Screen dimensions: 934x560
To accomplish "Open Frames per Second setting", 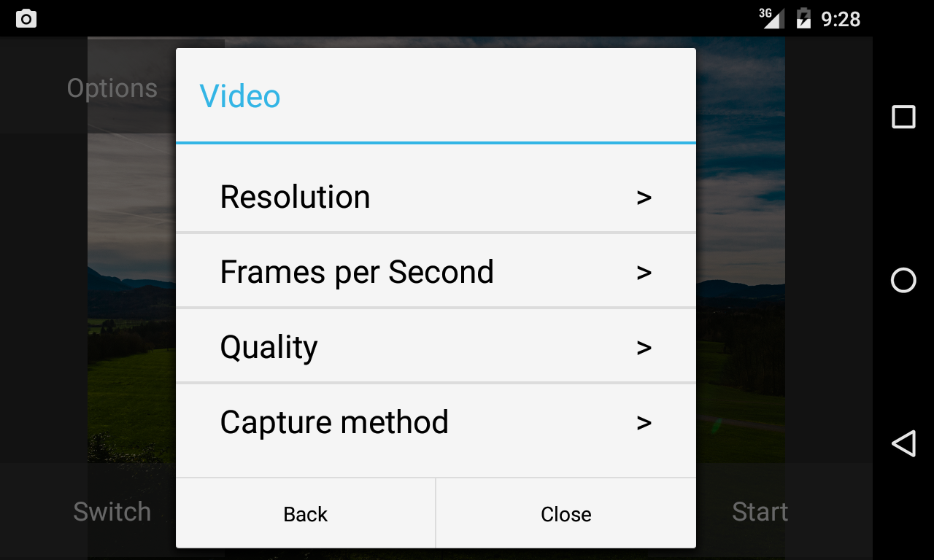I will pos(436,272).
